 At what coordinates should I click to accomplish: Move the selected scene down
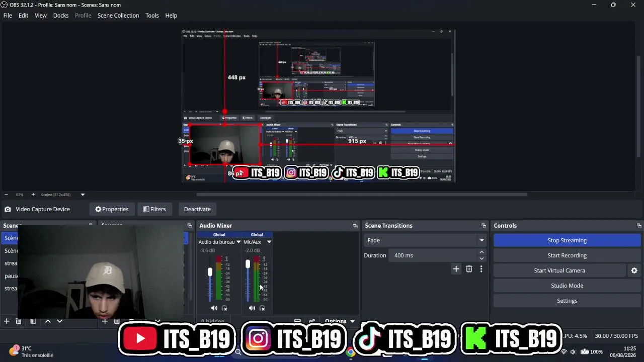click(59, 321)
